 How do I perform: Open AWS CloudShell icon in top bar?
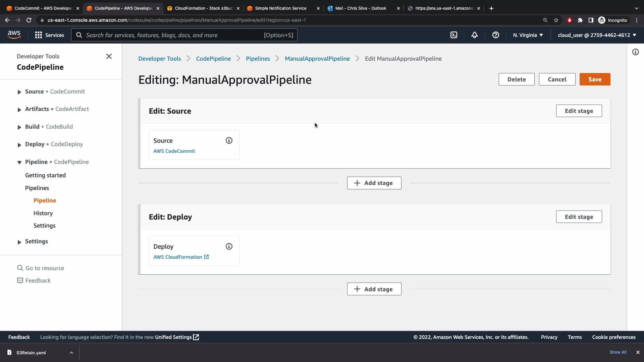pos(454,35)
